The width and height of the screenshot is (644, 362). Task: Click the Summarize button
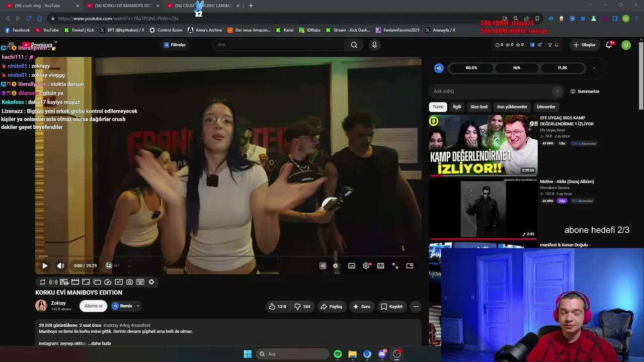(585, 92)
